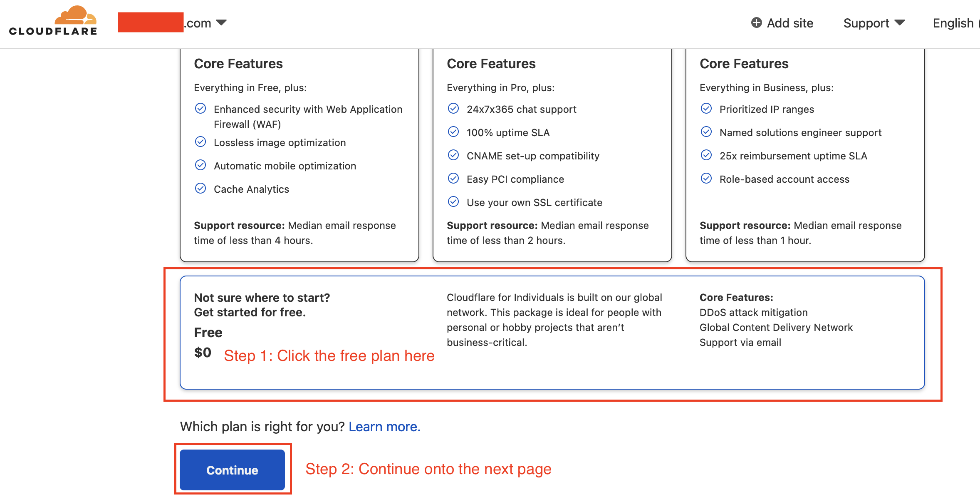
Task: Click the Add site plus icon
Action: (756, 22)
